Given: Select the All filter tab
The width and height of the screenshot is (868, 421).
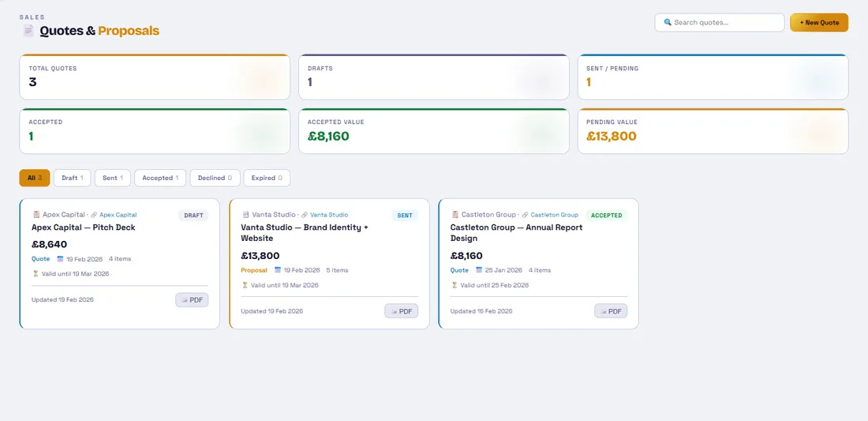Looking at the screenshot, I should click(x=35, y=178).
